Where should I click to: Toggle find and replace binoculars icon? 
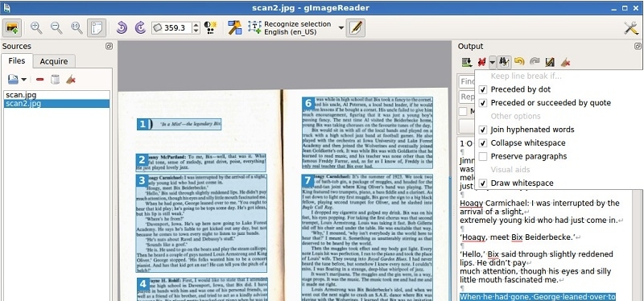504,62
